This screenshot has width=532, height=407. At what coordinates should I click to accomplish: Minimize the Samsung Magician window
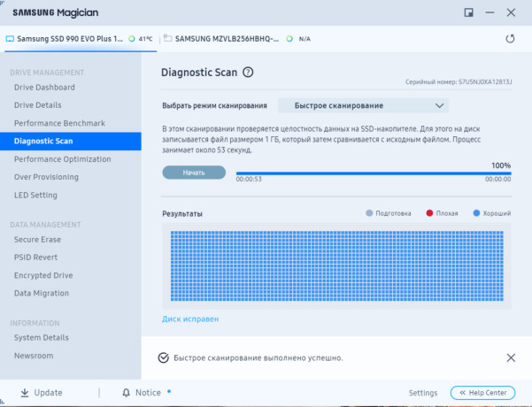tap(490, 13)
